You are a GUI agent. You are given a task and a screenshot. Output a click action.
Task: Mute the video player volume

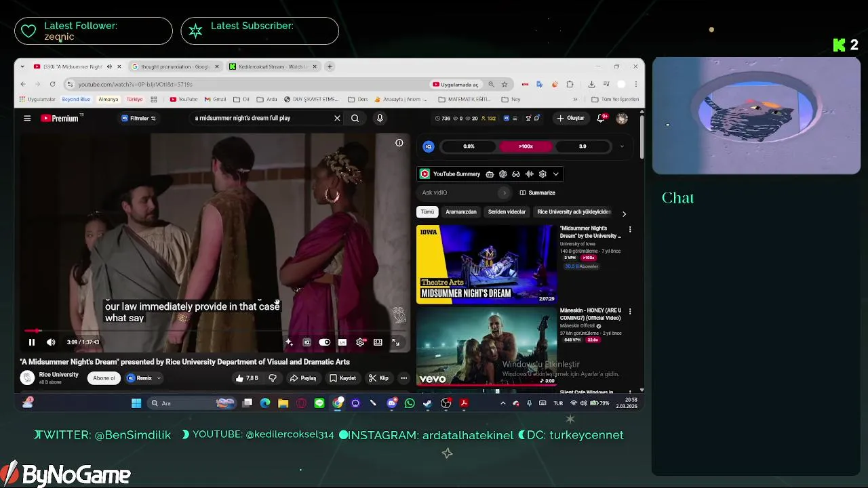51,342
